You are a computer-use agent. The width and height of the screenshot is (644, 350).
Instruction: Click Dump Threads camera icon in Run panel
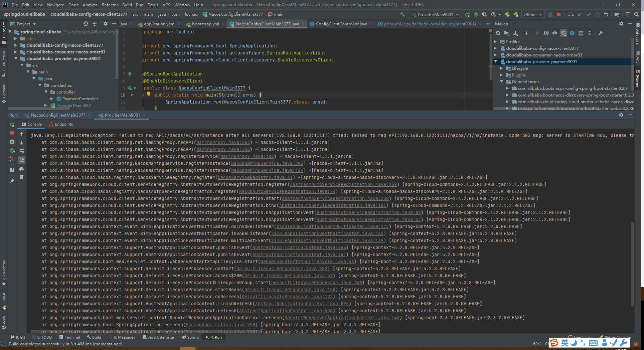tap(12, 142)
